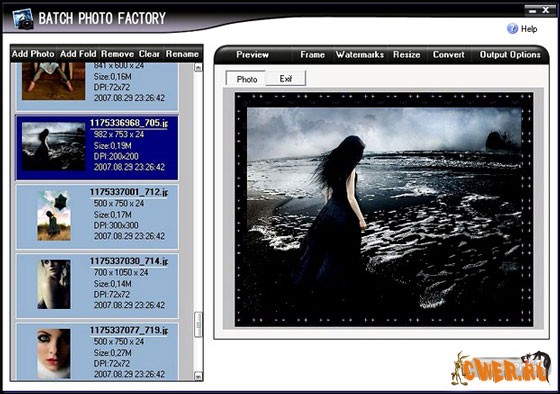Click the Rename button
560x394 pixels.
pos(182,54)
